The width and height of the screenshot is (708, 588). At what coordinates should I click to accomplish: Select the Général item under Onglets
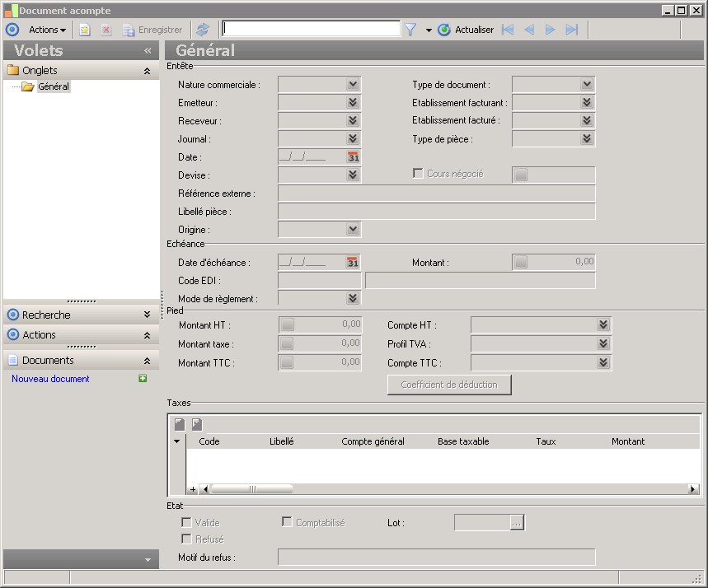pos(54,86)
